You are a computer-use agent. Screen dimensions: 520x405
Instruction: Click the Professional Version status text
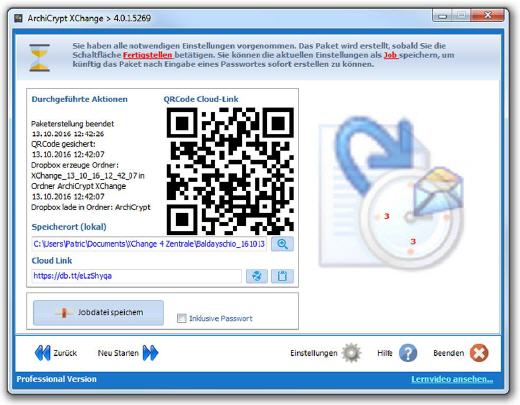[56, 379]
